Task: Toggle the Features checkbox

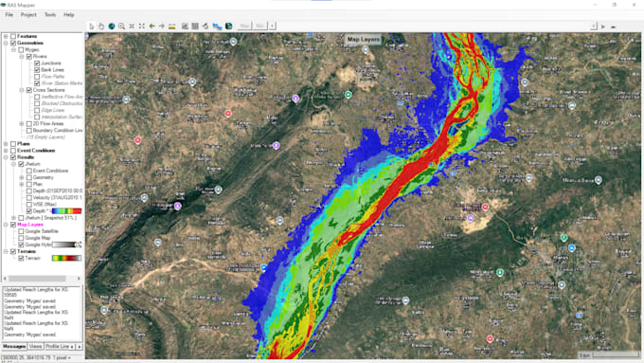Action: click(x=13, y=37)
